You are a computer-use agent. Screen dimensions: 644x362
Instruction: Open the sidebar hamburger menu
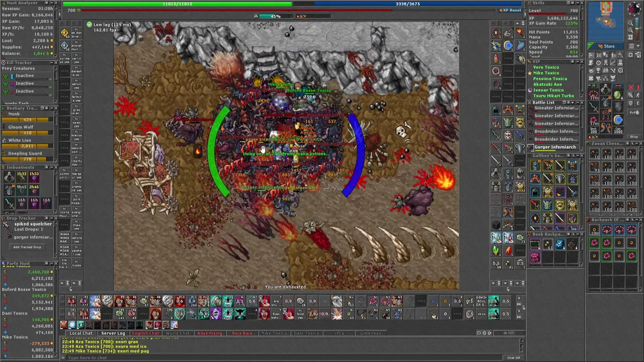(x=631, y=46)
